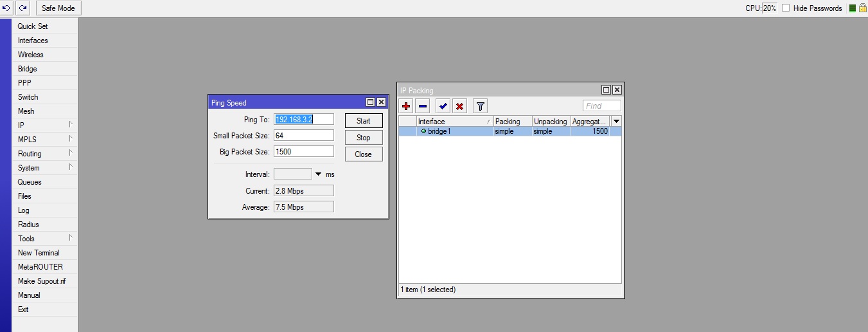The image size is (868, 332).
Task: Start the ping speed test
Action: 364,121
